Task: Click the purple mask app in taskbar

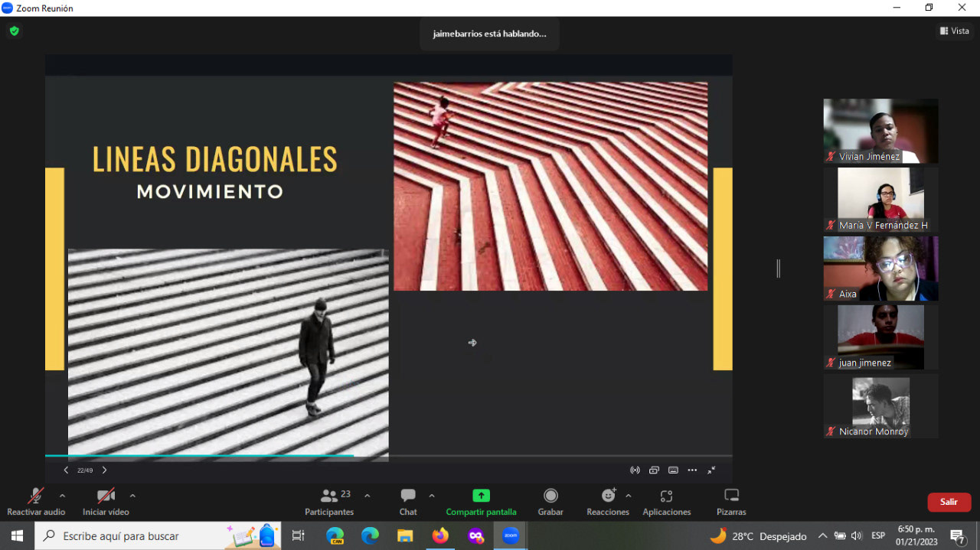Action: coord(475,535)
